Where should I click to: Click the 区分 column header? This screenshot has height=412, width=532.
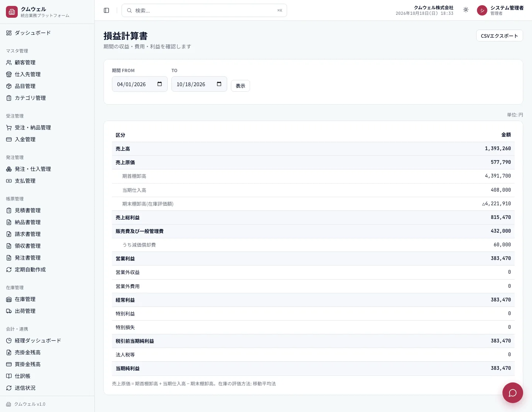point(120,135)
